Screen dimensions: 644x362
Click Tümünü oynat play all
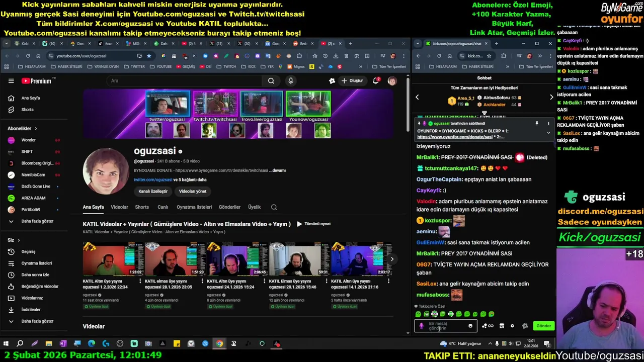click(x=313, y=224)
